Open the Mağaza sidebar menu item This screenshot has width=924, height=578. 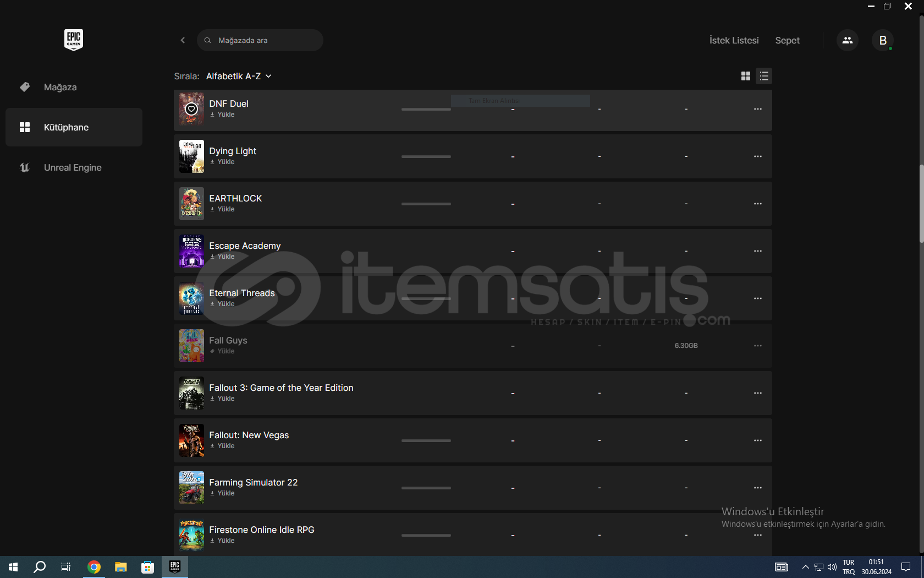point(74,87)
